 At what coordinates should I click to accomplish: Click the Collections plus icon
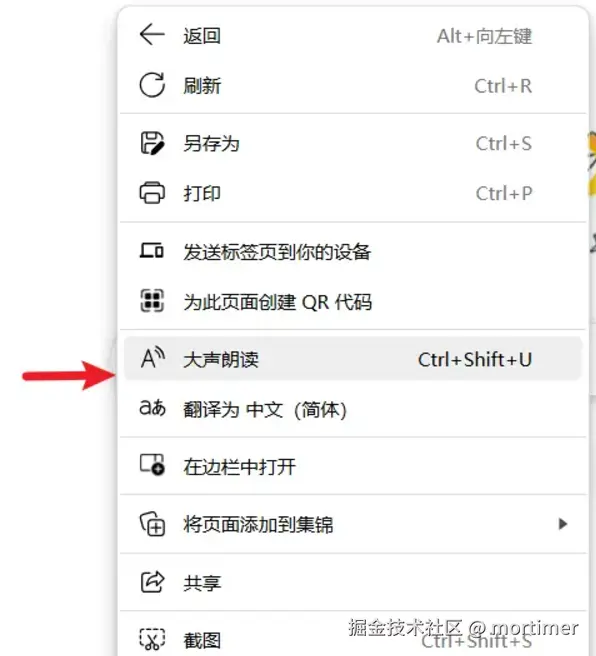[152, 524]
